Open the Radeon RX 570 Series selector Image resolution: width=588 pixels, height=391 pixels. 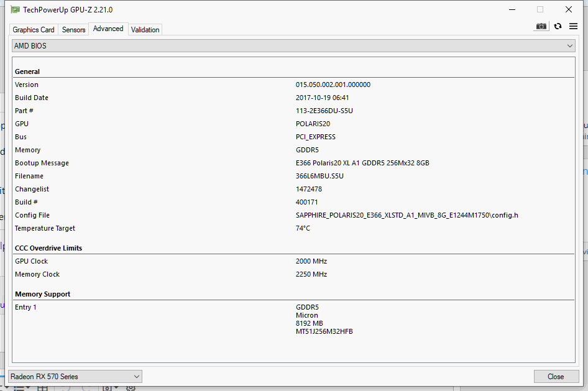coord(75,376)
